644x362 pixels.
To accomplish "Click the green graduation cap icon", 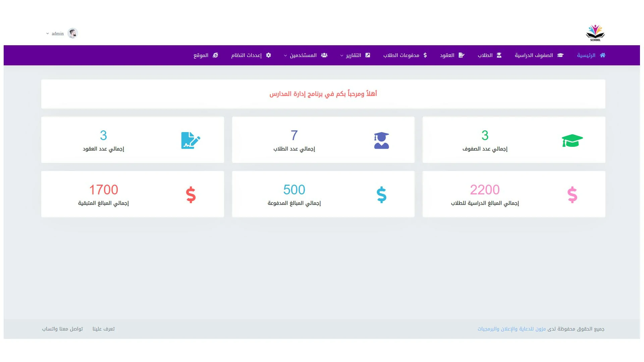I will [x=572, y=140].
